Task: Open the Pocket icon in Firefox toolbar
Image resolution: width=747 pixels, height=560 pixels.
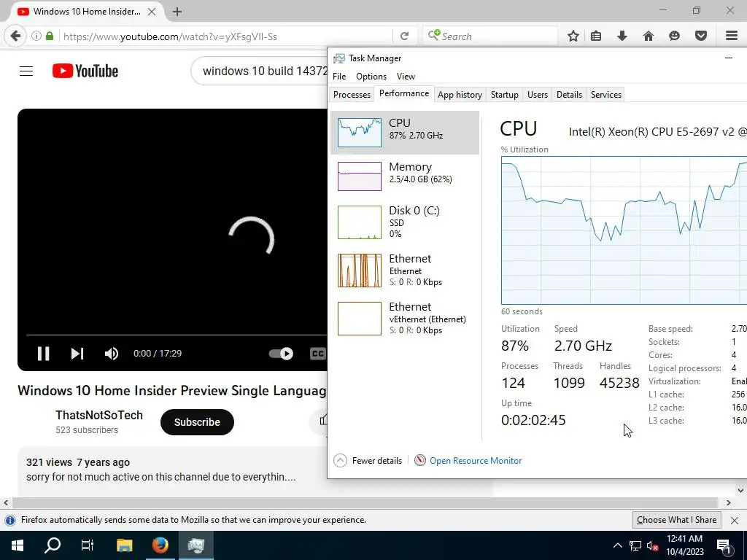Action: coord(701,36)
